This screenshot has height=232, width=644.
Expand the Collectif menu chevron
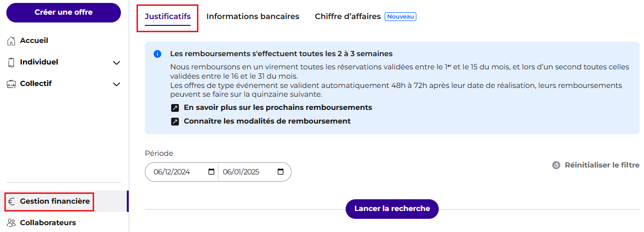(x=117, y=84)
